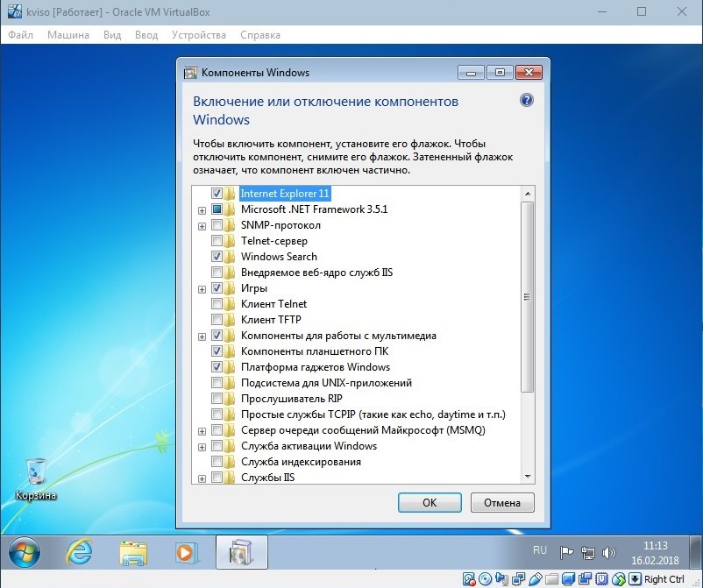703x588 pixels.
Task: Uncheck Платформа гаджетов Windows checkbox
Action: point(217,367)
